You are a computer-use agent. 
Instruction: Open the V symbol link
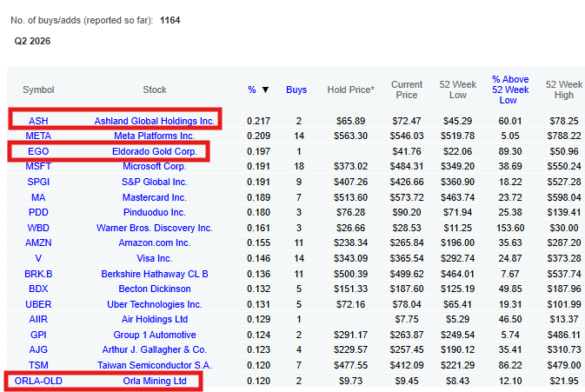coord(38,259)
